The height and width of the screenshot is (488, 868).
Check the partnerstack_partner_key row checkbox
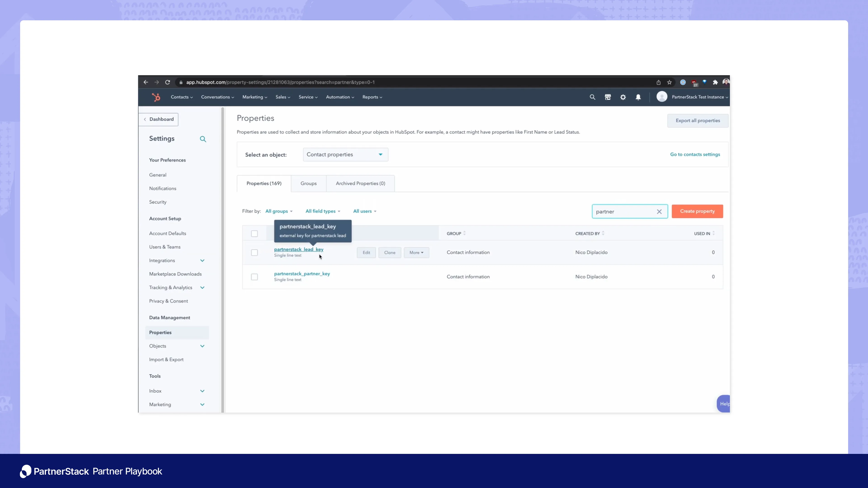(x=254, y=277)
